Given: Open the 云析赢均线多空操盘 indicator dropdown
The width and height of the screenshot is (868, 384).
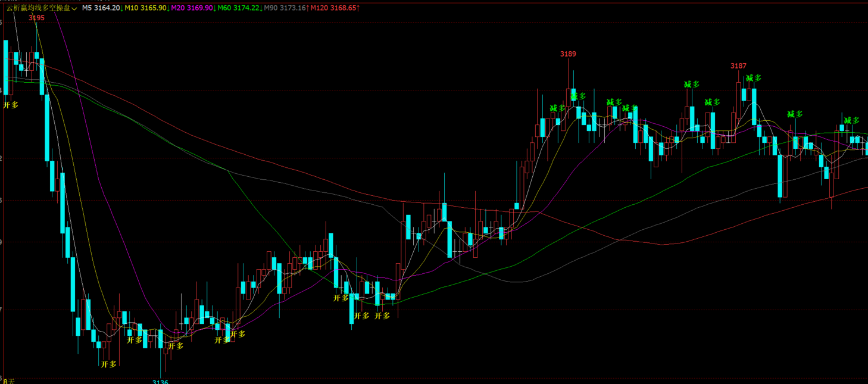Looking at the screenshot, I should [41, 8].
